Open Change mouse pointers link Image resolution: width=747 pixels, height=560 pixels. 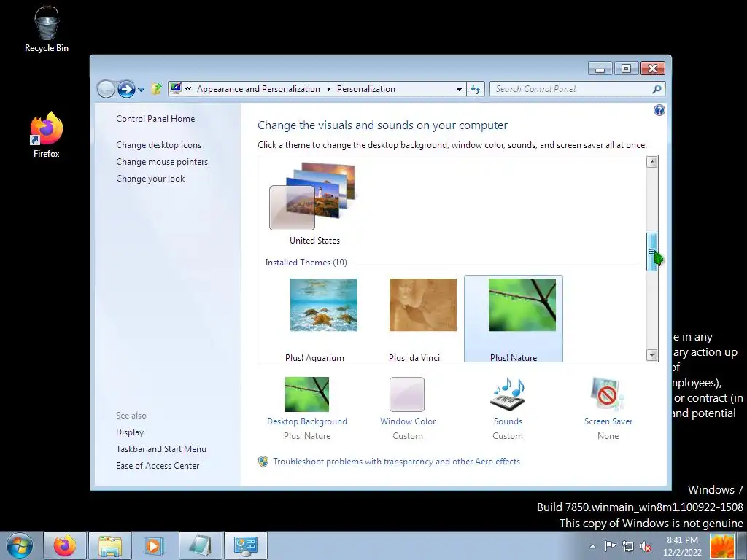[x=162, y=162]
